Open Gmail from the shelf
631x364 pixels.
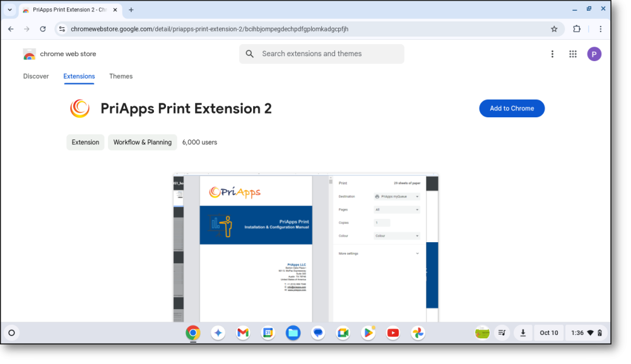243,332
